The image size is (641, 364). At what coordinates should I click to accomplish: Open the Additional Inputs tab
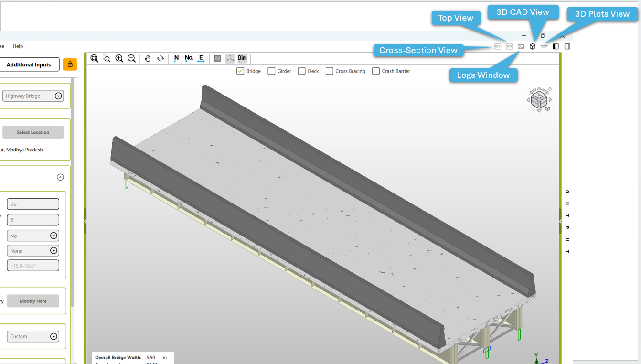click(29, 64)
